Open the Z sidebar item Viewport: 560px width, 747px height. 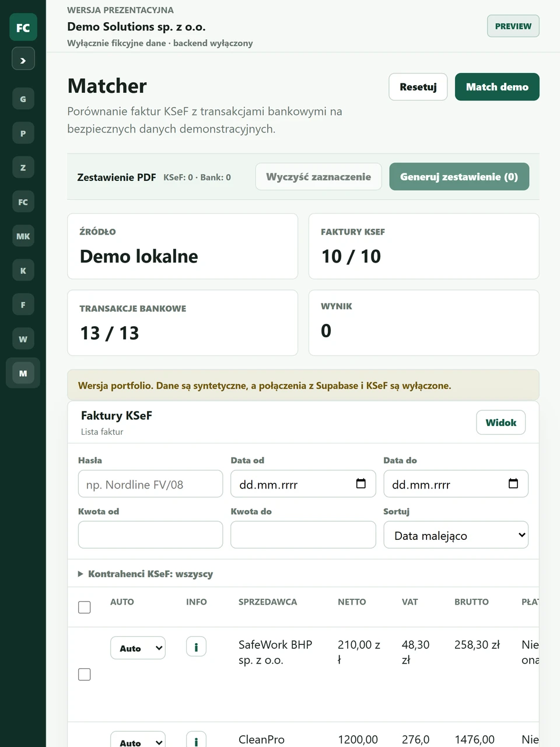(x=23, y=167)
